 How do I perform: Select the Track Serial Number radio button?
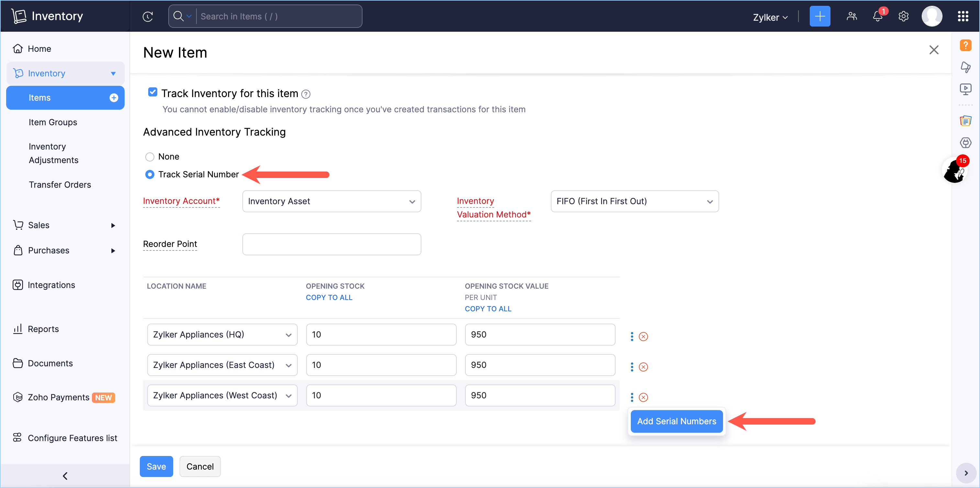click(150, 174)
